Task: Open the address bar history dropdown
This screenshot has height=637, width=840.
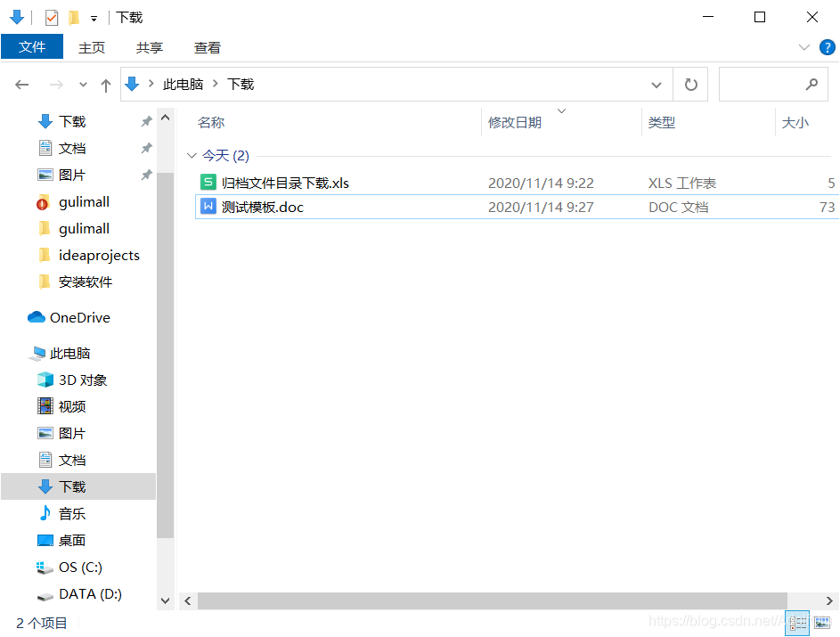Action: point(657,85)
